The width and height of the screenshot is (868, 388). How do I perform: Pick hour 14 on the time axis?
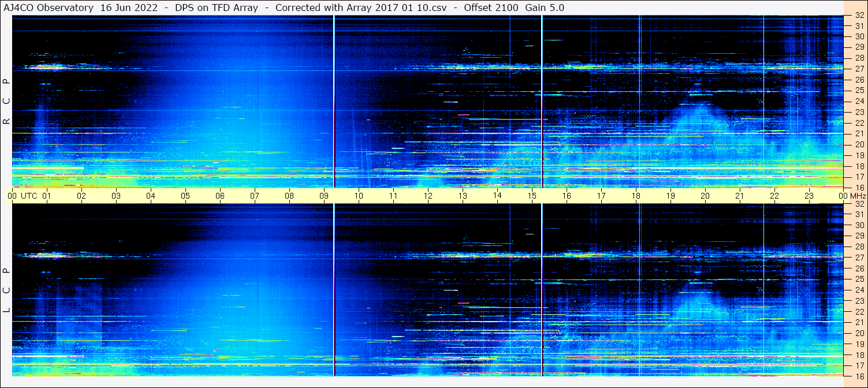(497, 196)
